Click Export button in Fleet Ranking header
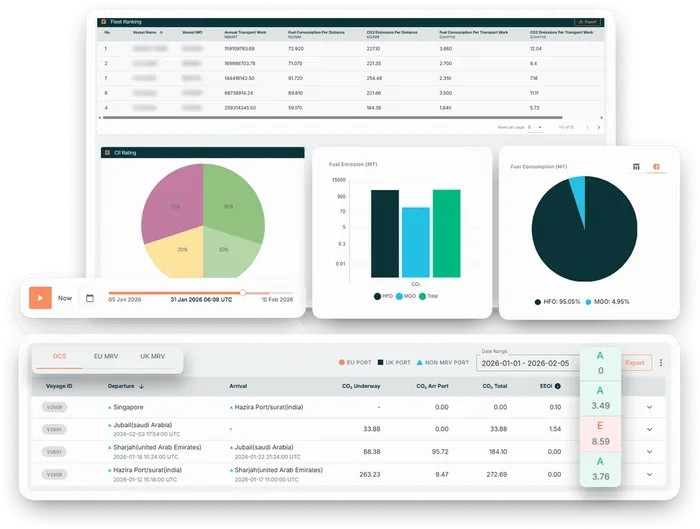The width and height of the screenshot is (700, 529). pos(588,22)
